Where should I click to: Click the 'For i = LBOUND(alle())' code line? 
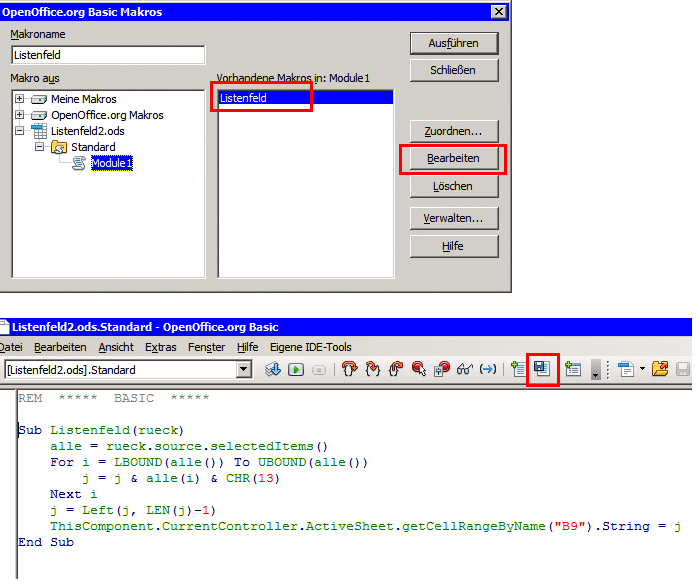click(209, 462)
